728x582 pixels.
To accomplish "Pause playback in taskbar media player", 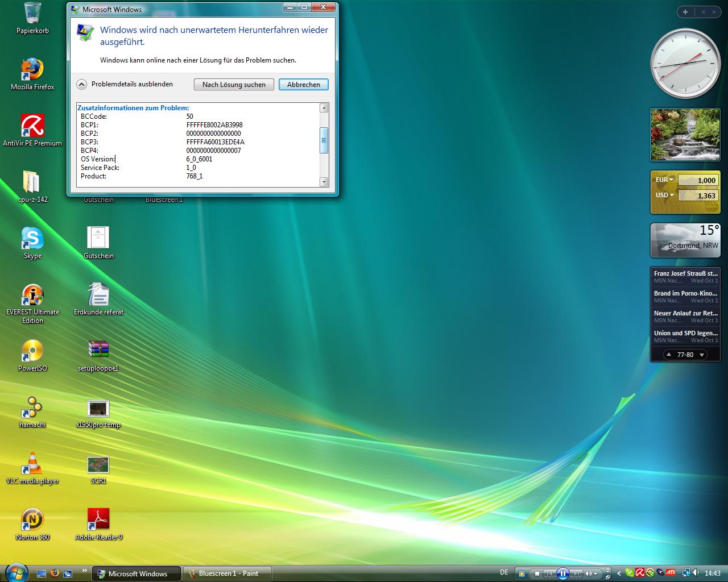I will [563, 573].
